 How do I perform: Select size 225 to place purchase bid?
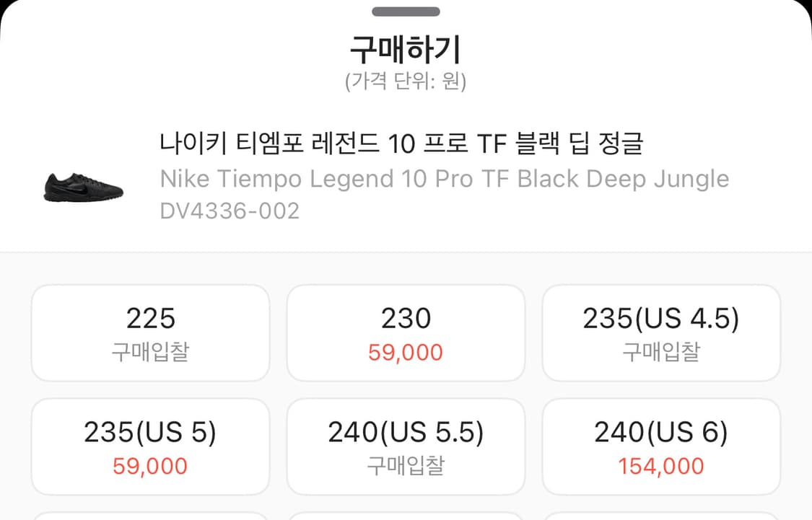149,332
